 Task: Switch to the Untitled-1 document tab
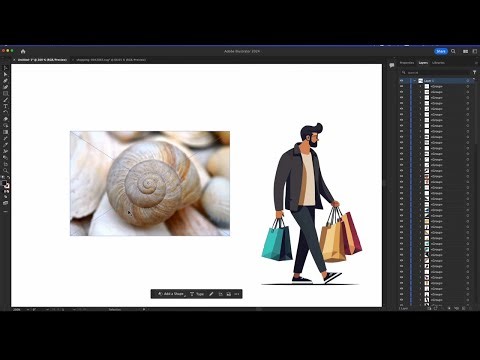click(42, 60)
